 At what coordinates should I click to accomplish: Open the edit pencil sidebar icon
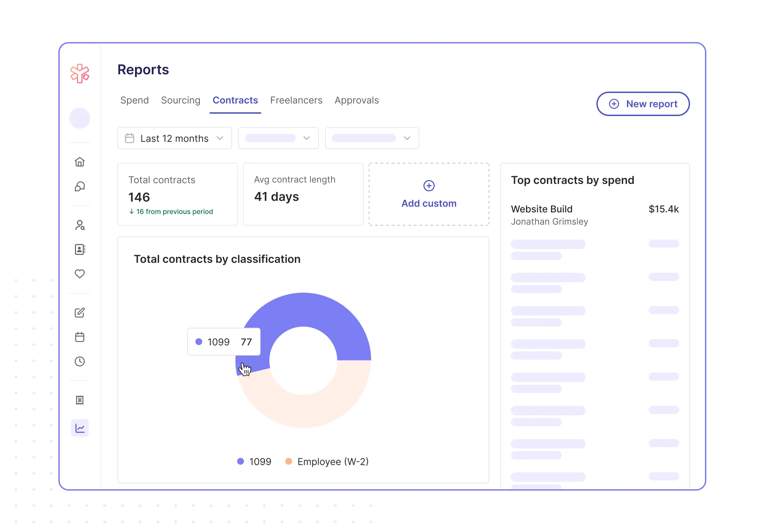click(80, 312)
